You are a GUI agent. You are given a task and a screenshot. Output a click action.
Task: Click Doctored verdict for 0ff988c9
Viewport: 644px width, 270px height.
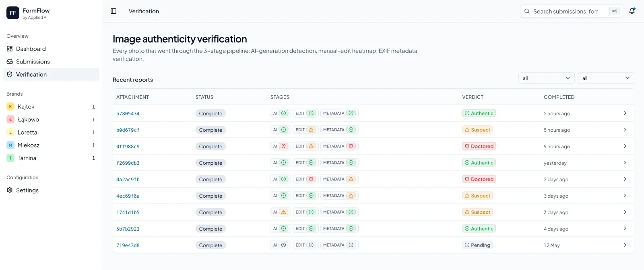479,146
